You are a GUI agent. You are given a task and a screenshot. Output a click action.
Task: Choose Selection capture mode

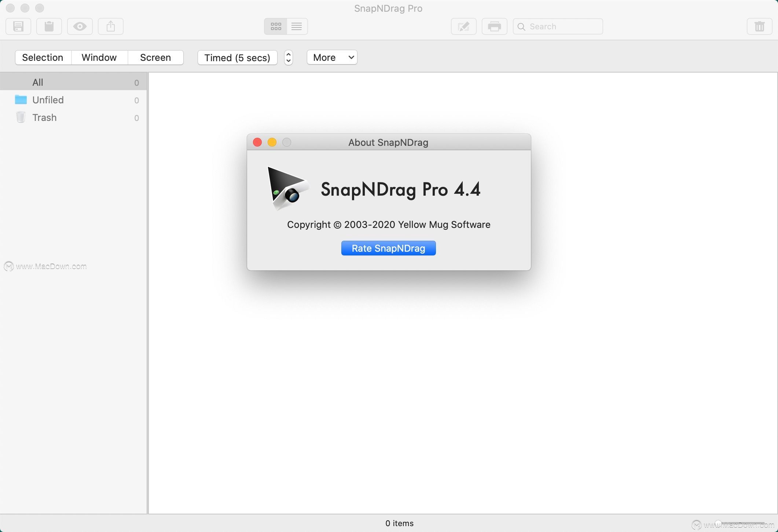[43, 58]
